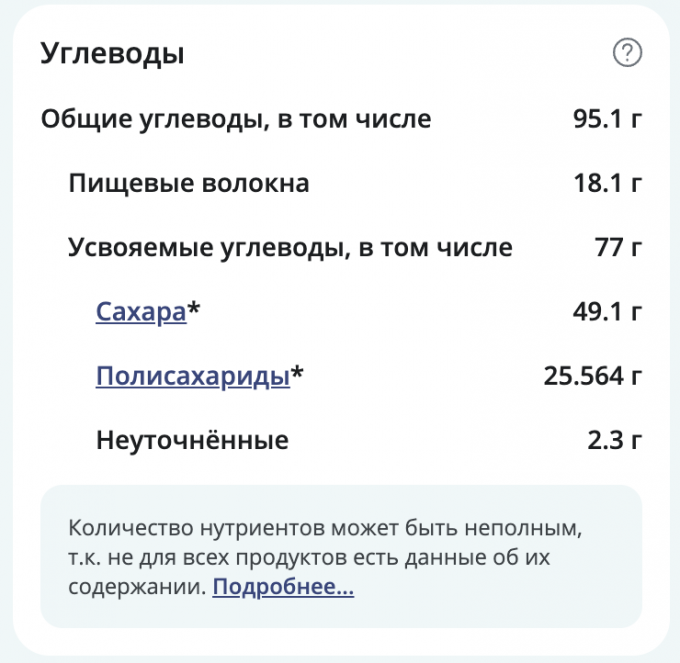Follow the Подробнее... link

coord(283,587)
